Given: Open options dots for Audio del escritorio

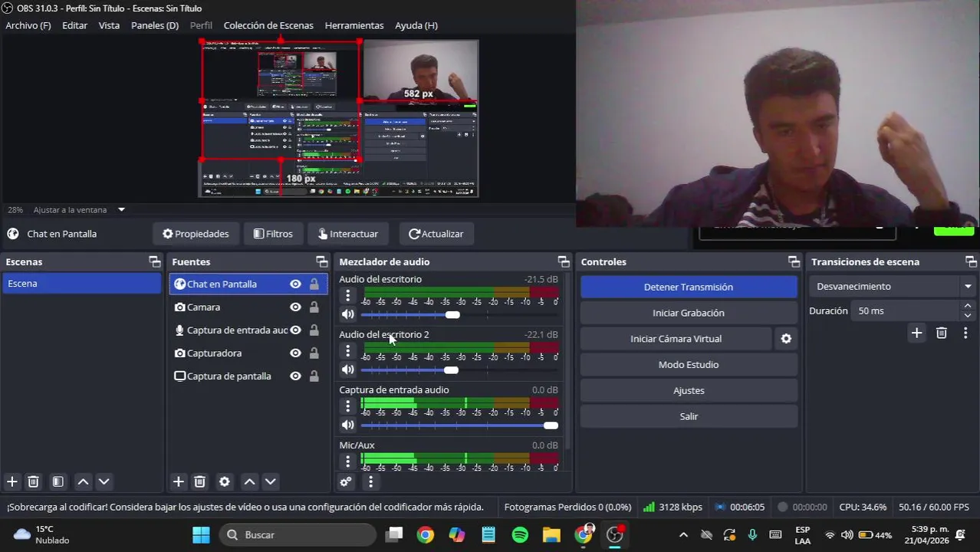Looking at the screenshot, I should pyautogui.click(x=348, y=295).
